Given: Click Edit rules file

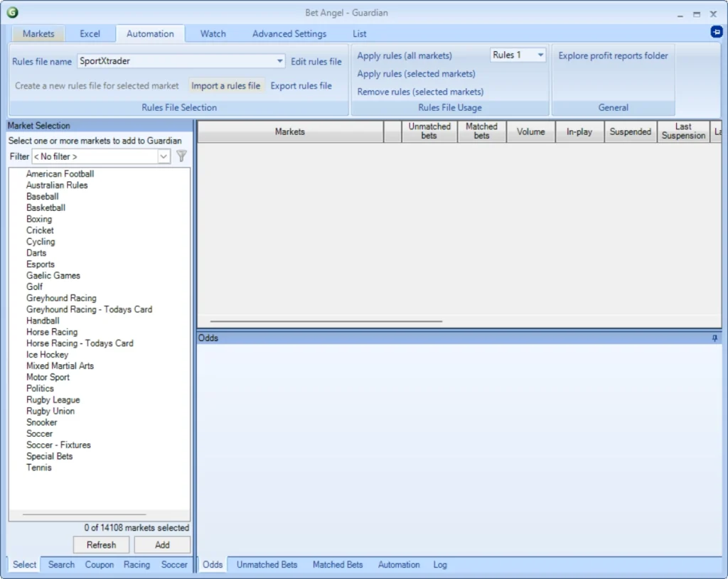Looking at the screenshot, I should tap(316, 62).
